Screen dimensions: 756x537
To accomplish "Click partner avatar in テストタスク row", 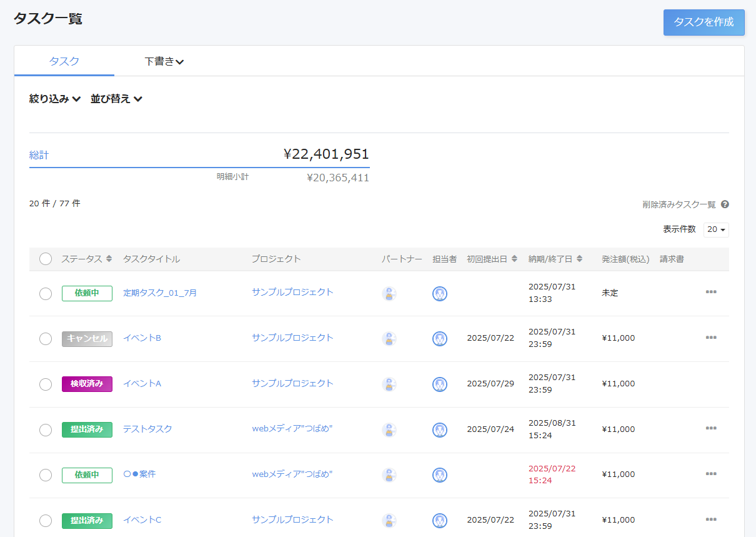I will (x=389, y=430).
